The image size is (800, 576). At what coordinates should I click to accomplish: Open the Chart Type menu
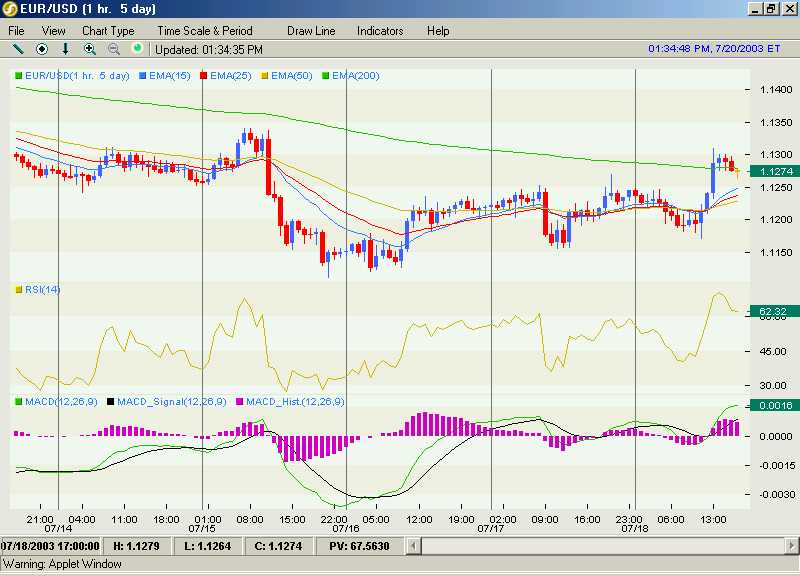click(108, 31)
